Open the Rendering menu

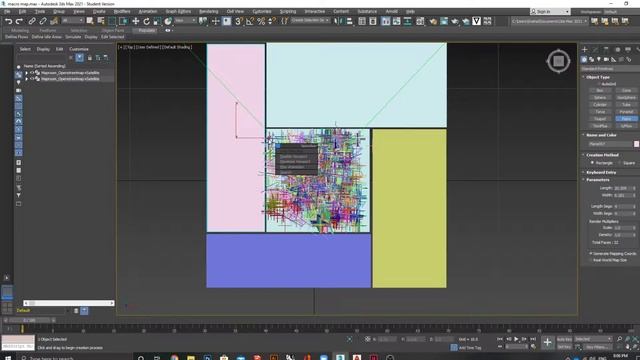(x=209, y=11)
